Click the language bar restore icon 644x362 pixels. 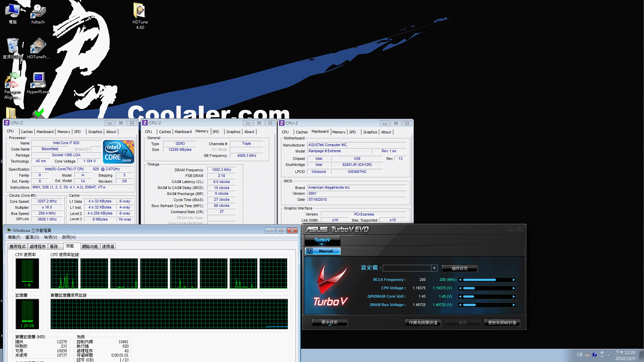coord(602,353)
